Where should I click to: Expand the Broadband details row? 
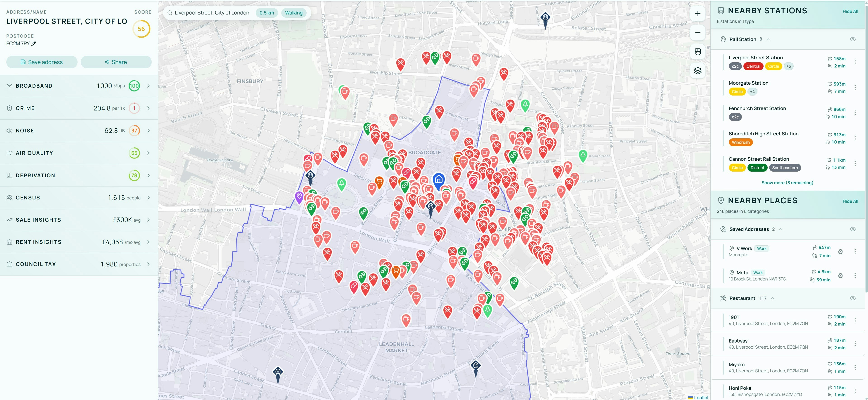79,86
